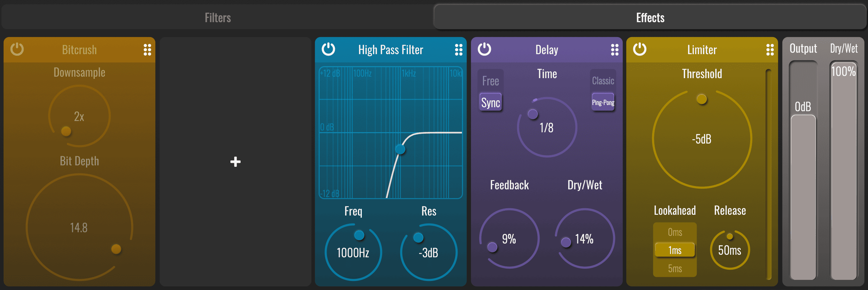Toggle the Limiter power icon
The image size is (868, 290).
[x=640, y=49]
